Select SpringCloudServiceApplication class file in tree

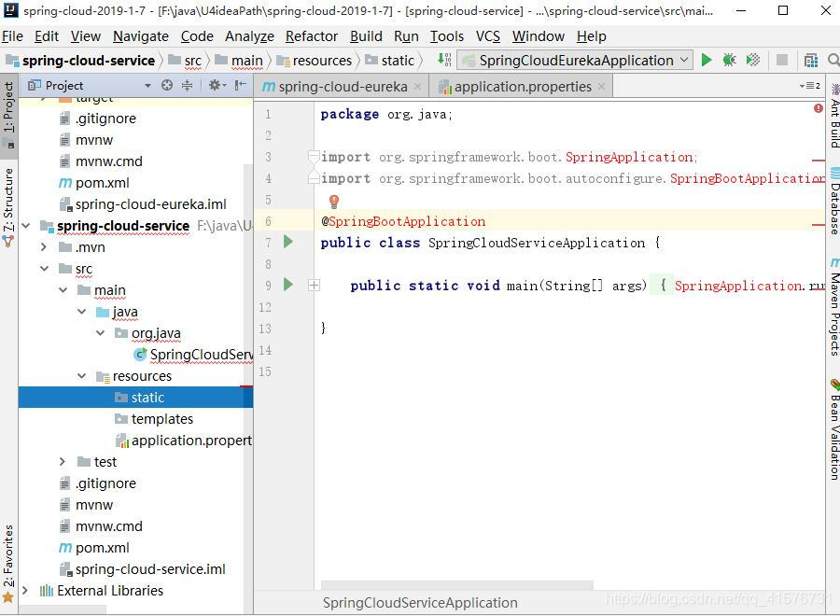coord(193,355)
